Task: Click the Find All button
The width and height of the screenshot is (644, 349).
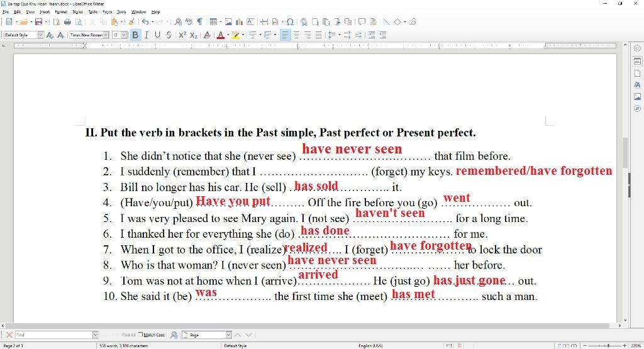Action: point(128,335)
